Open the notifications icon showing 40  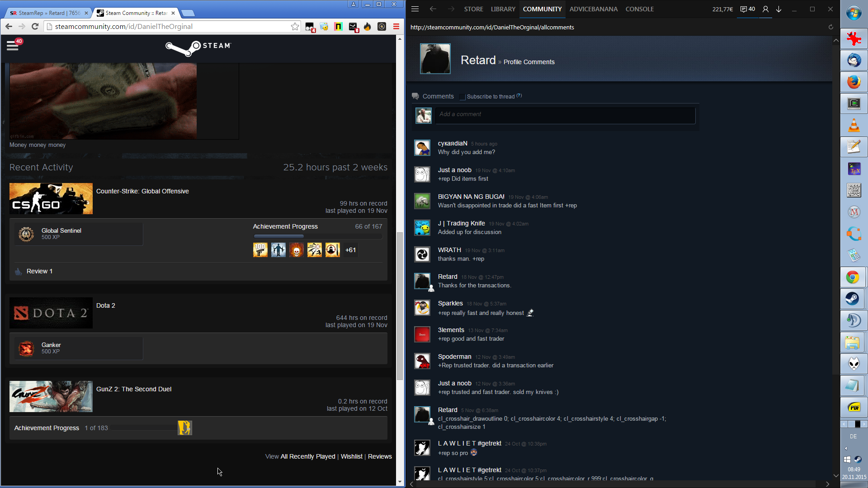pyautogui.click(x=747, y=9)
